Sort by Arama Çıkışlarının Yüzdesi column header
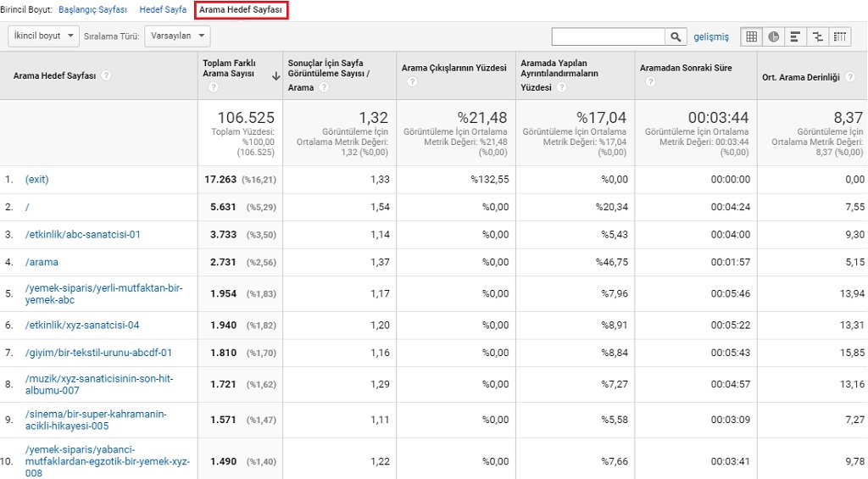This screenshot has width=868, height=479. (x=454, y=68)
